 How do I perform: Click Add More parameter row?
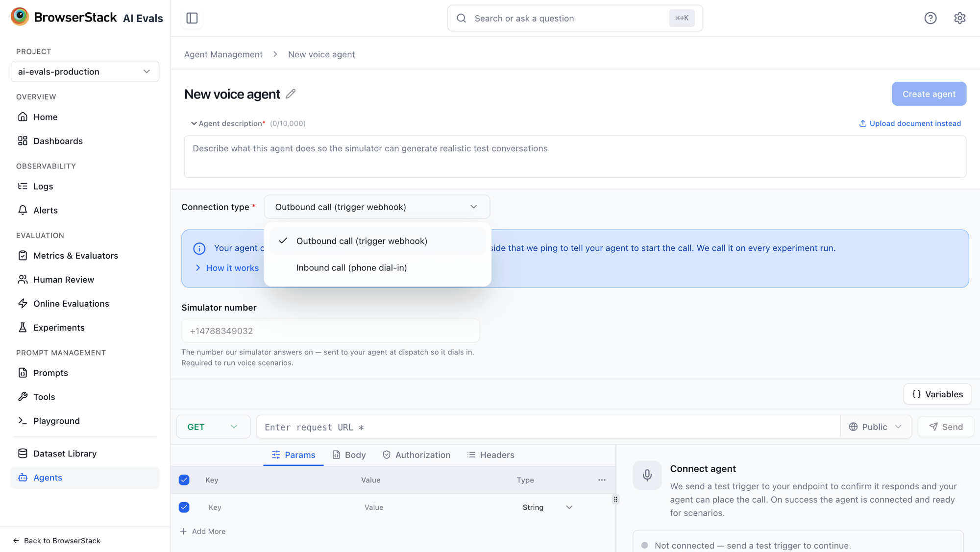coord(203,531)
